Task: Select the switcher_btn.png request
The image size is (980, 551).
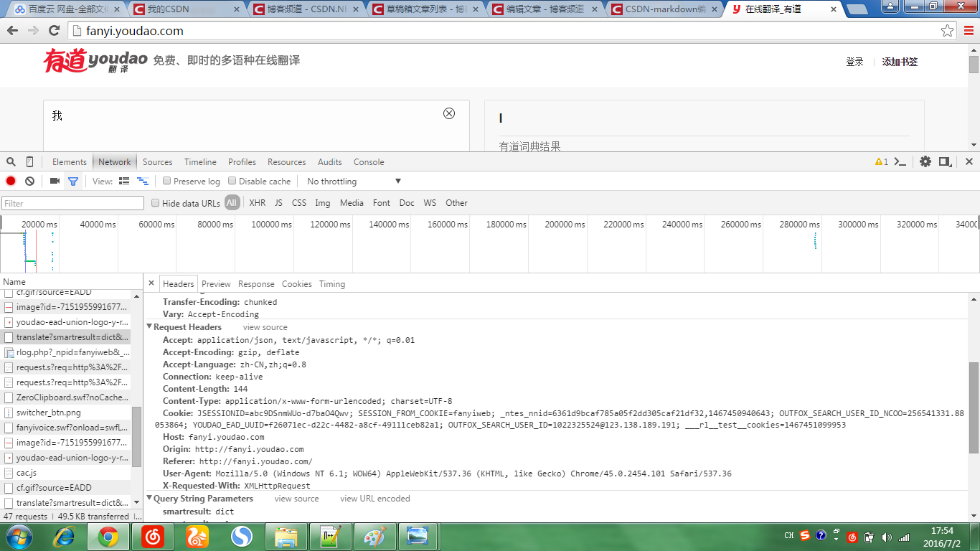Action: click(65, 413)
